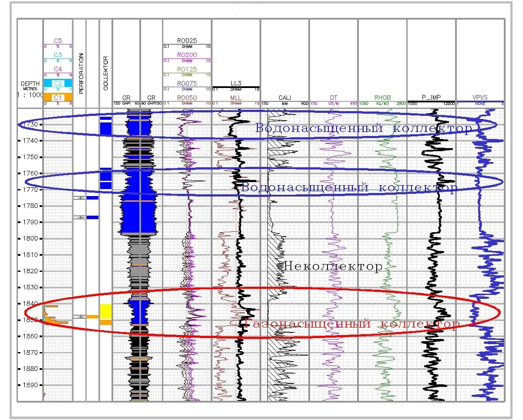Select the RO200 resistivity curve header

pyautogui.click(x=187, y=55)
